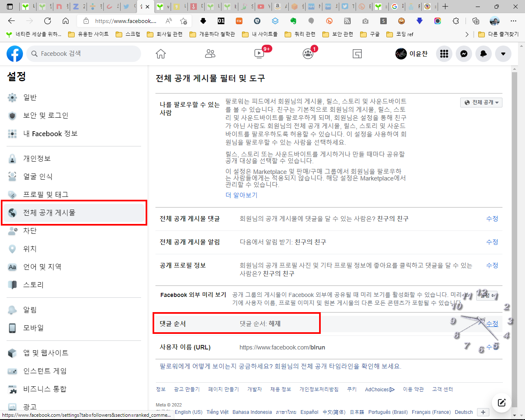525x420 pixels.
Task: Open Groups icon with 1 notification
Action: (x=308, y=54)
